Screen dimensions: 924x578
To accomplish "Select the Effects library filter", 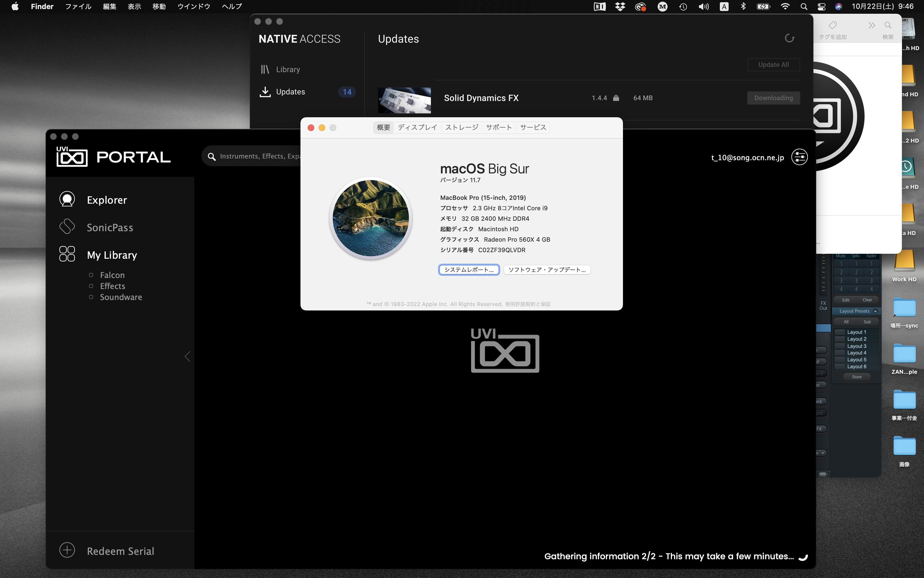I will (112, 286).
